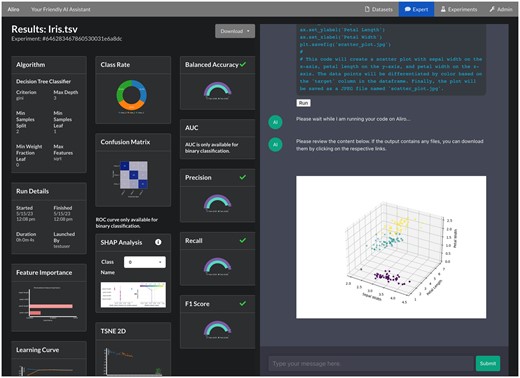
Task: Open the SHAP Class dropdown
Action: point(145,262)
